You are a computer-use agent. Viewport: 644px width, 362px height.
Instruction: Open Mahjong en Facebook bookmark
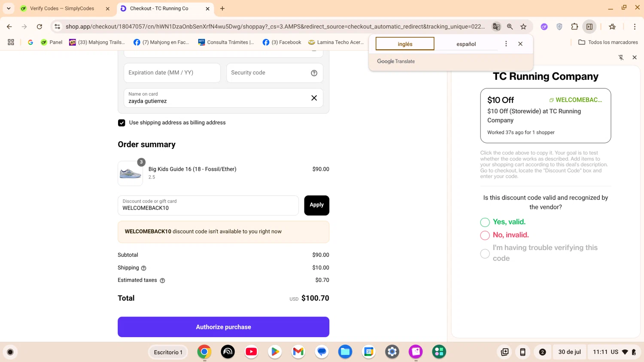point(161,42)
